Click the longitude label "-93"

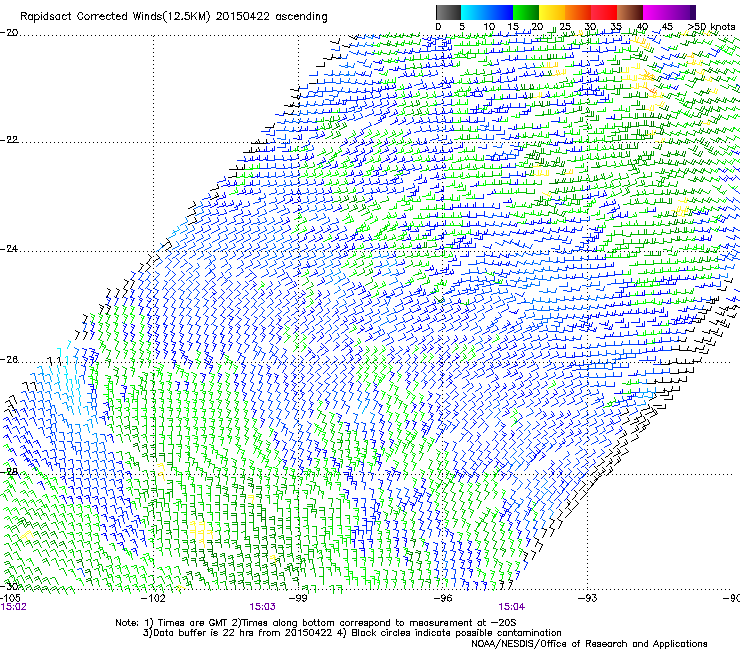click(587, 599)
